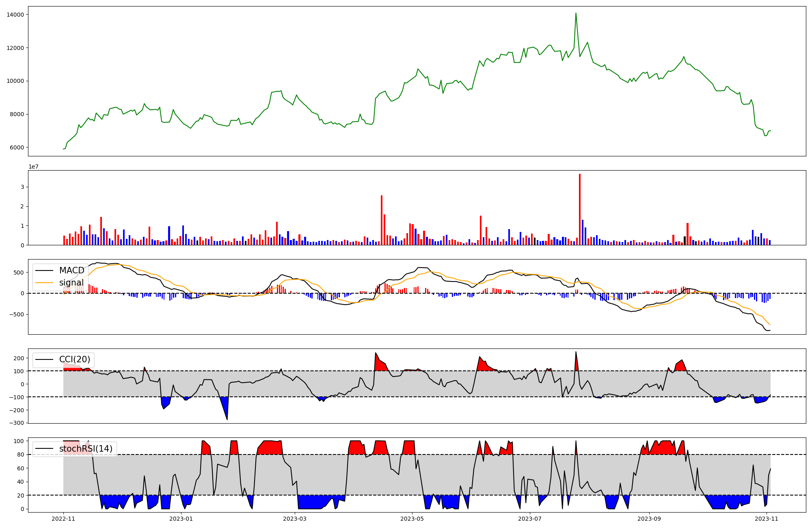Select the CCI(20) legend entry

pos(75,359)
